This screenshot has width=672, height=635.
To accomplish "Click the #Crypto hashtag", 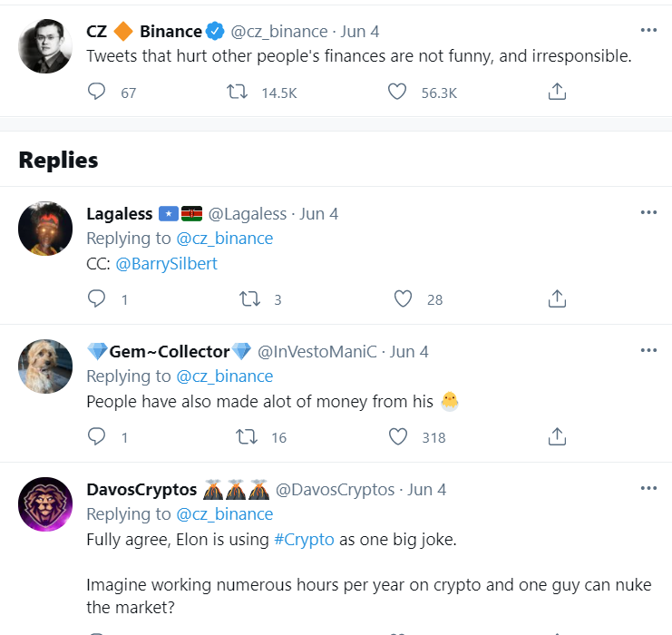I will (304, 539).
